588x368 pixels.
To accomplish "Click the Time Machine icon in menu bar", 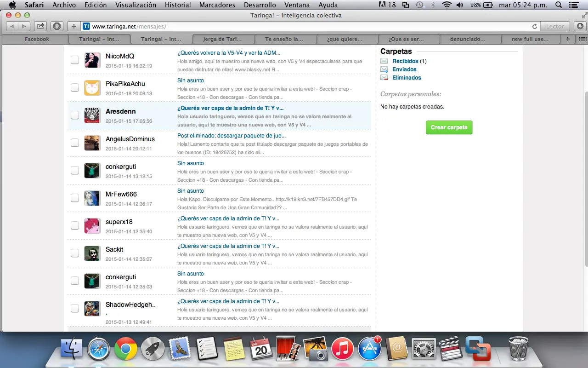I will (x=419, y=5).
